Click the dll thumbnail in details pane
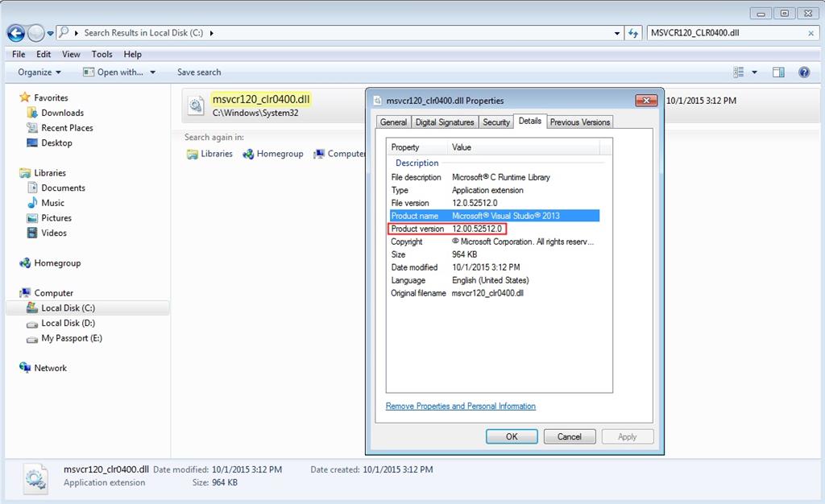The image size is (825, 504). [36, 479]
